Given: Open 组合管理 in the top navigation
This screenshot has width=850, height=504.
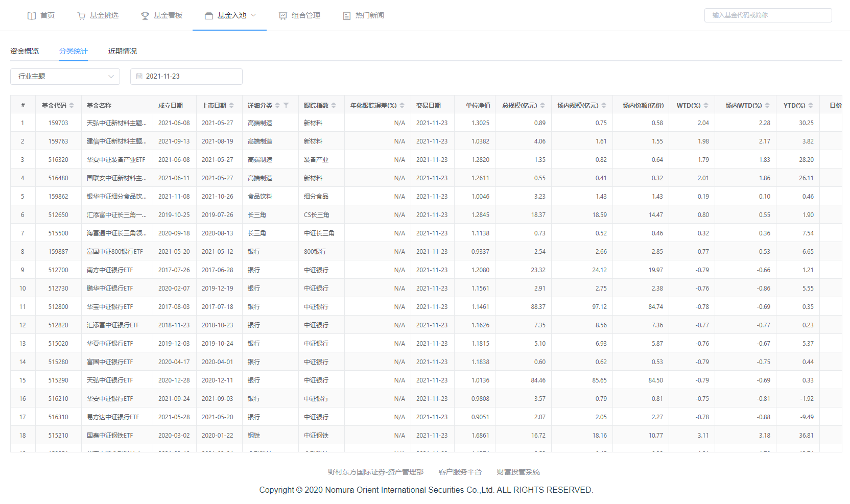Looking at the screenshot, I should tap(306, 16).
